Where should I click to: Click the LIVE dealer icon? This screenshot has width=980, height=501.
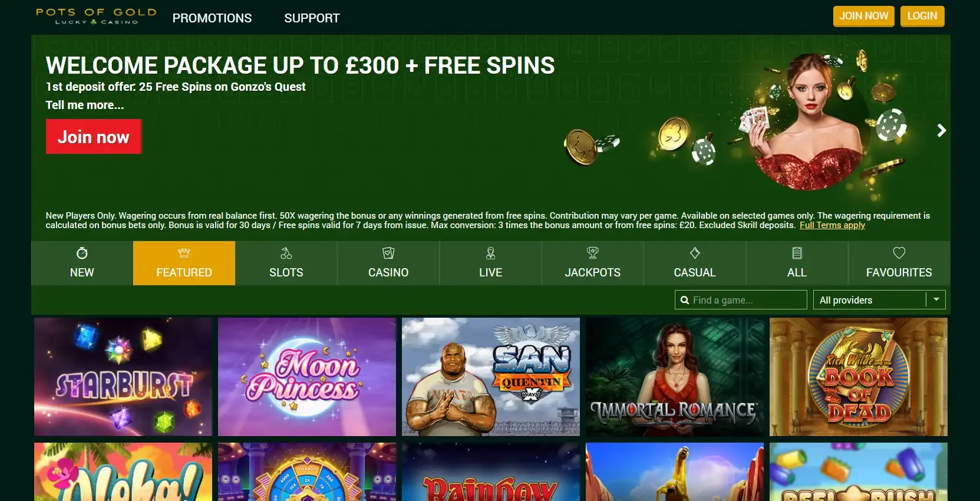490,253
